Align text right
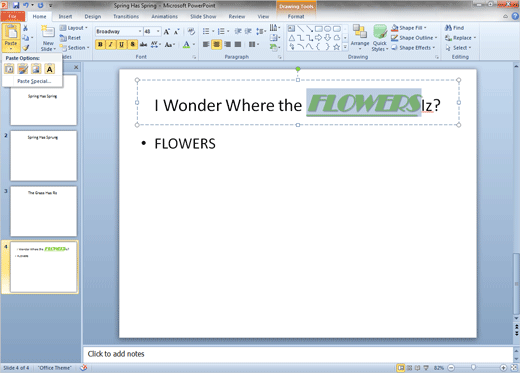 [x=228, y=44]
